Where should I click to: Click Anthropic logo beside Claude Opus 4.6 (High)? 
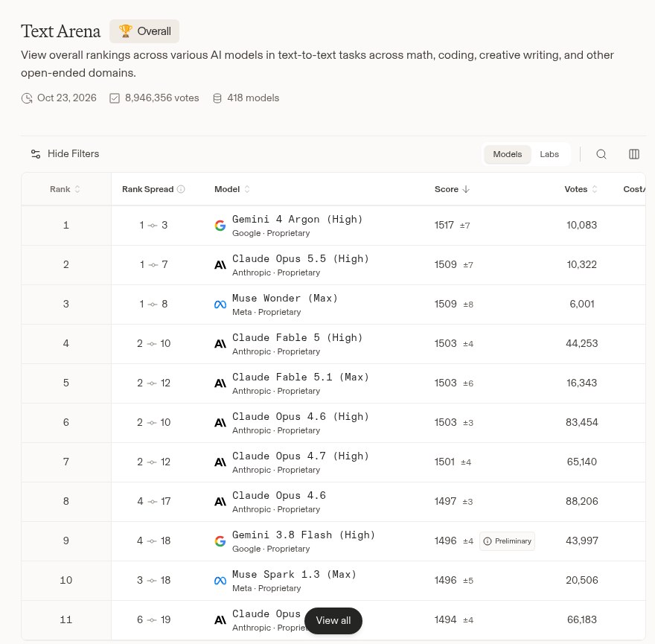(220, 423)
